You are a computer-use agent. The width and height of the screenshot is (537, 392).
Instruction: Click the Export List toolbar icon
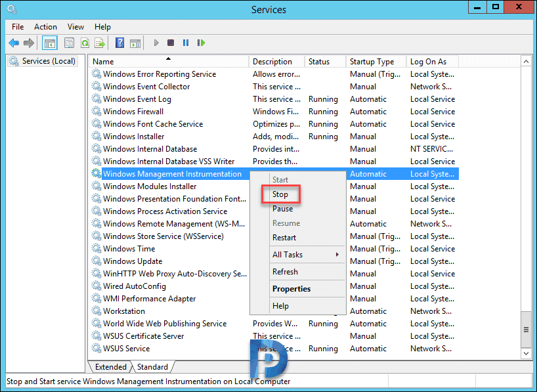(x=100, y=43)
